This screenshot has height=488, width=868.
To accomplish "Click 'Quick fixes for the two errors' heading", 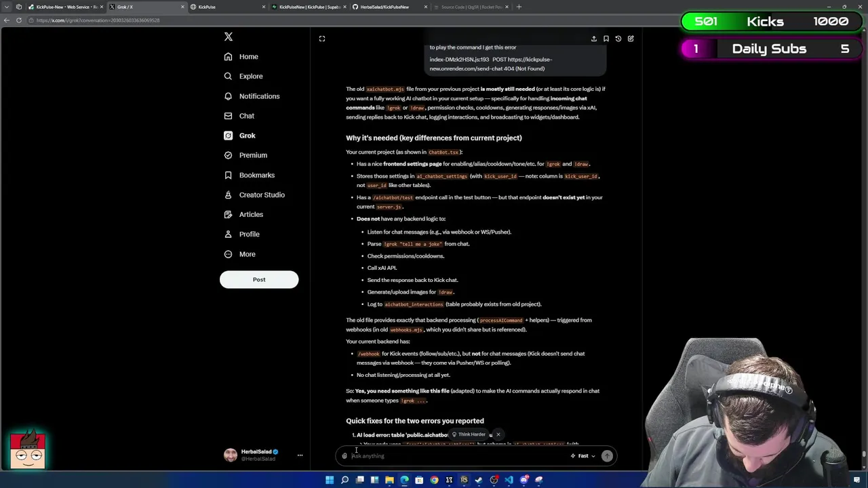I will (x=415, y=421).
